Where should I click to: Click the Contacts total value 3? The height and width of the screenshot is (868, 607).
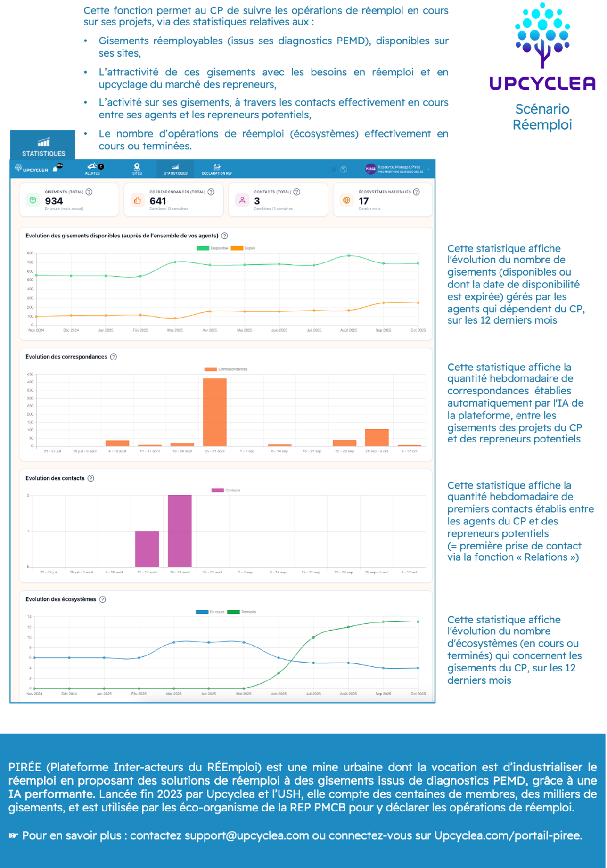pos(257,201)
